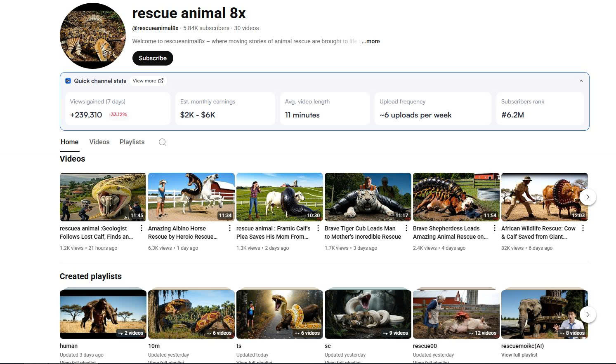This screenshot has height=364, width=616.
Task: Collapse the Quick channel stats panel
Action: [x=581, y=81]
